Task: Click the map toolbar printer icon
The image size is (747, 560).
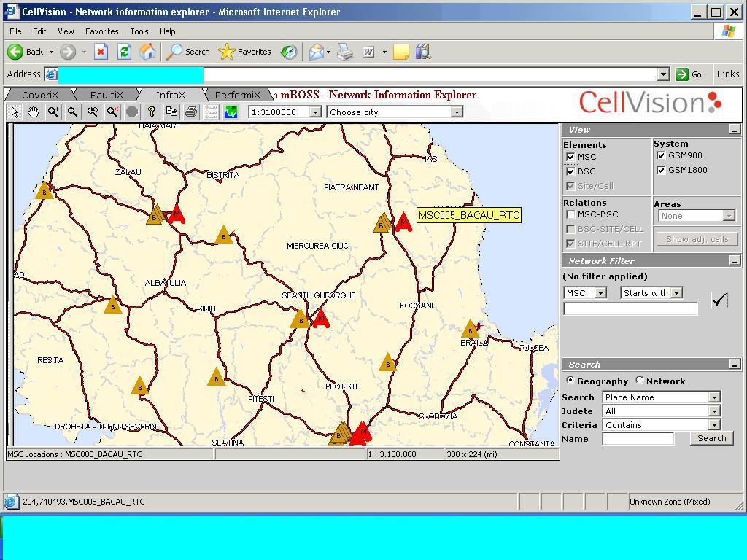Action: (x=191, y=112)
